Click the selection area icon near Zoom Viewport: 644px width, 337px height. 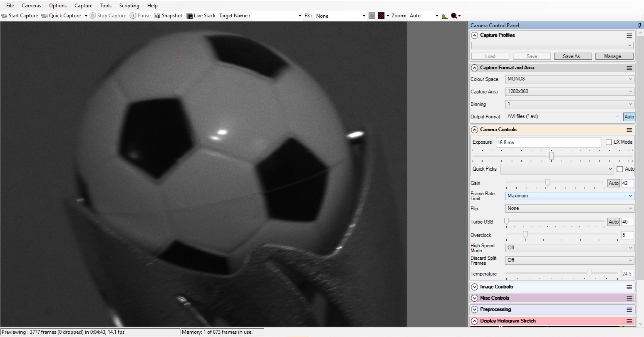pyautogui.click(x=372, y=16)
